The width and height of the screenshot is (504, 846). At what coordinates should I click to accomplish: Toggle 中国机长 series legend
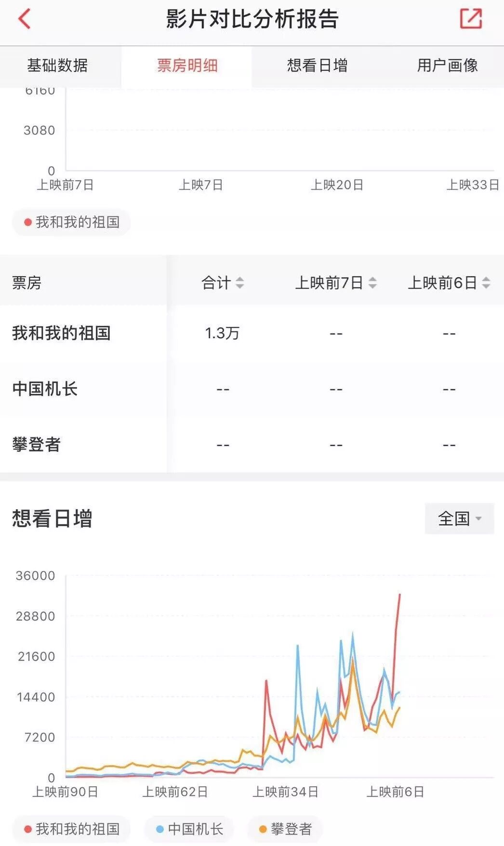(x=189, y=829)
